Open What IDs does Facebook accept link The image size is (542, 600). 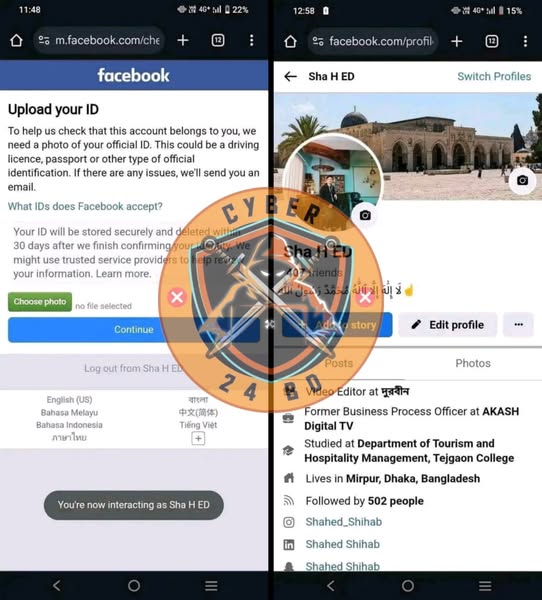85,207
